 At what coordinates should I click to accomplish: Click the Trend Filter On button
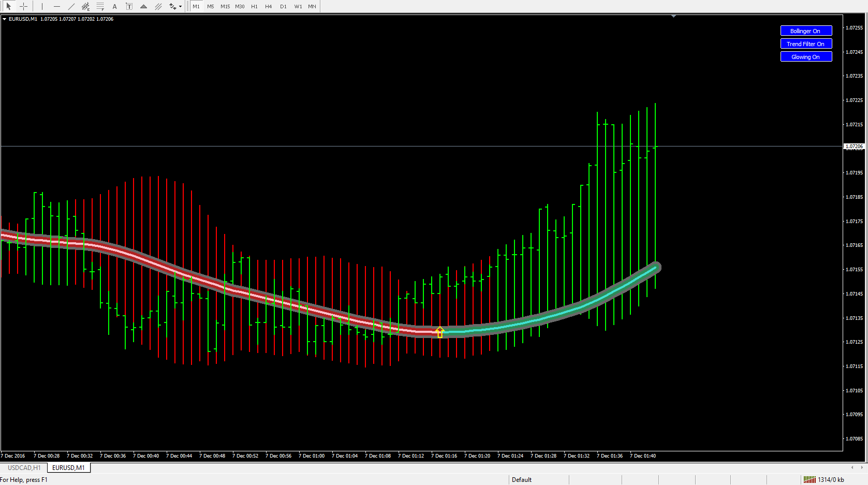pyautogui.click(x=806, y=44)
